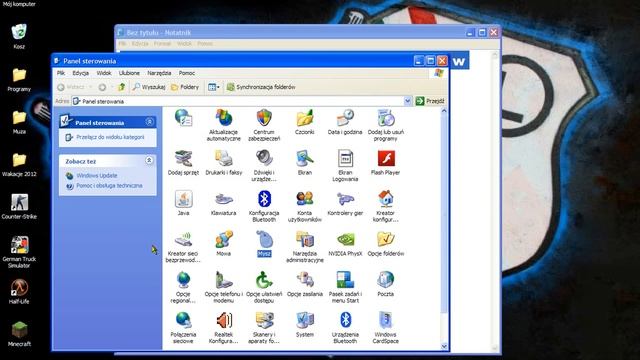The image size is (640, 360).
Task: Open the Narzędzia menu
Action: pos(159,73)
